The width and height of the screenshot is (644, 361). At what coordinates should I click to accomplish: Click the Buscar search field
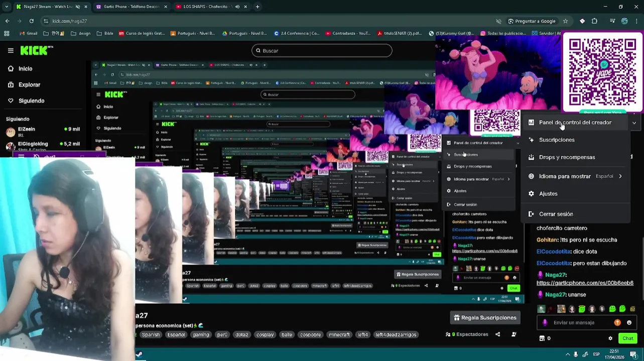pyautogui.click(x=322, y=51)
